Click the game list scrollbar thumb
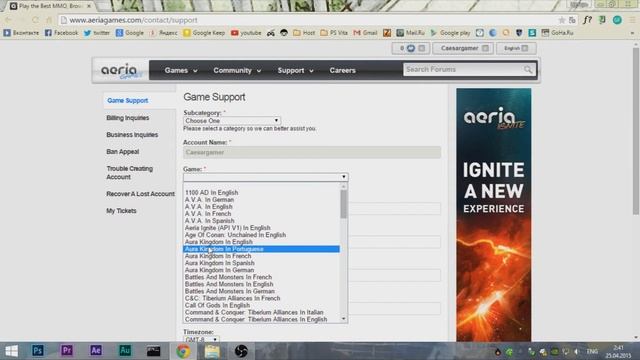 coord(344,204)
